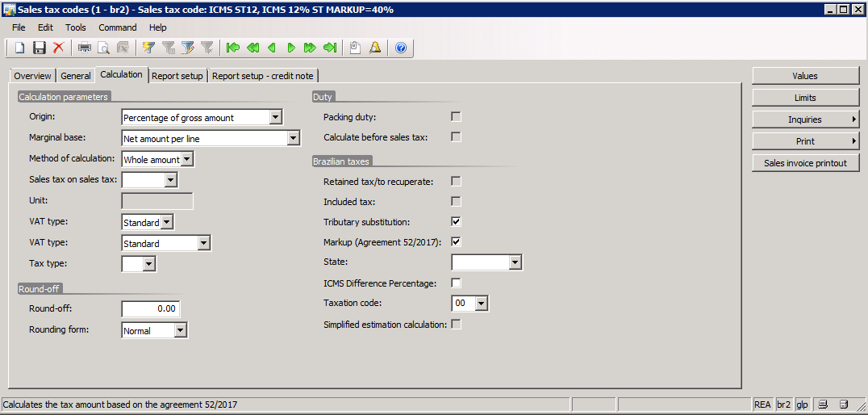The width and height of the screenshot is (868, 415).
Task: Open the Origin dropdown
Action: click(275, 117)
